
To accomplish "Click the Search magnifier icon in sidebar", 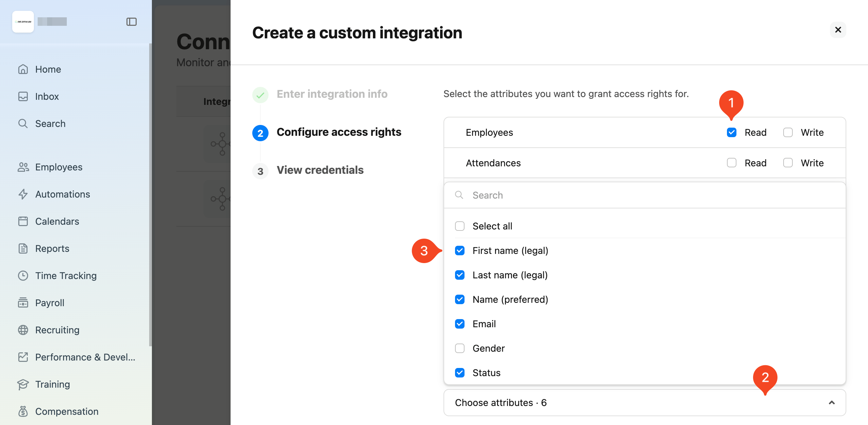I will (x=23, y=124).
